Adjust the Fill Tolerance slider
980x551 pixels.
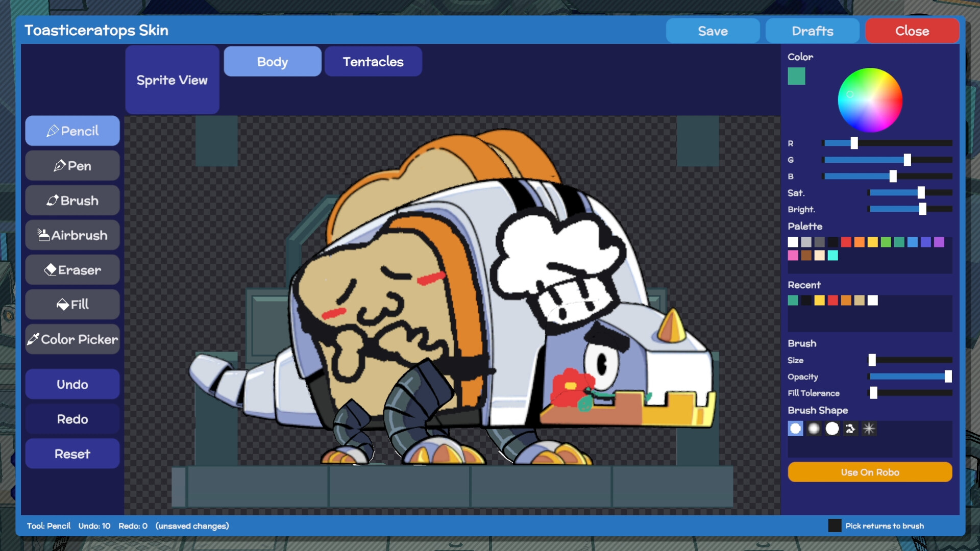click(x=910, y=393)
